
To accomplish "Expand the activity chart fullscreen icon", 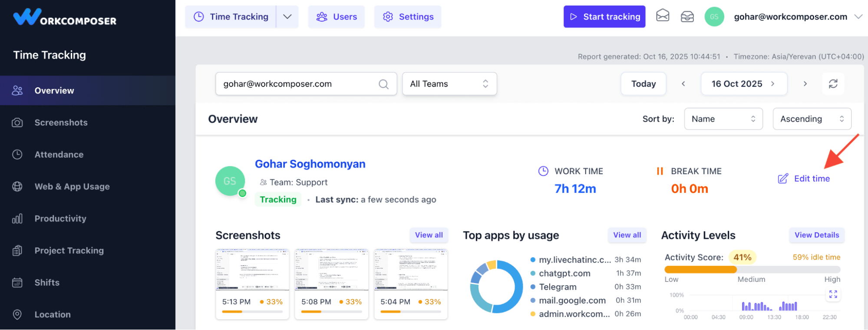I will click(x=833, y=294).
